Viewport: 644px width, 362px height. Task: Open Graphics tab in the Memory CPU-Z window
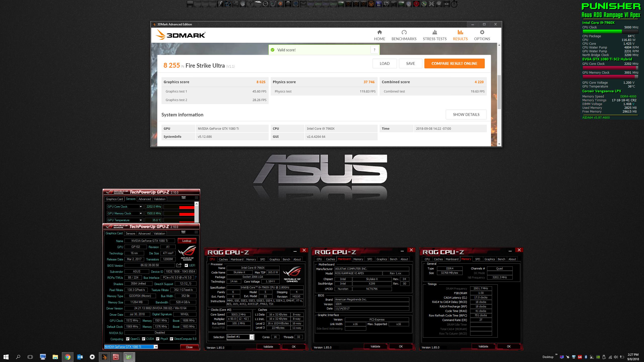[490, 259]
